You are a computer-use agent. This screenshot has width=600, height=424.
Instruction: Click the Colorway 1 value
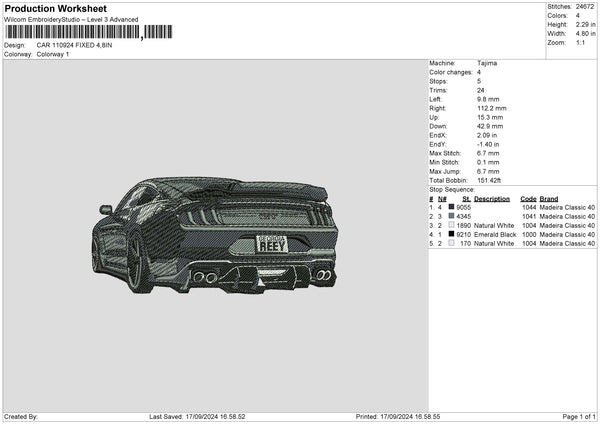pos(53,54)
